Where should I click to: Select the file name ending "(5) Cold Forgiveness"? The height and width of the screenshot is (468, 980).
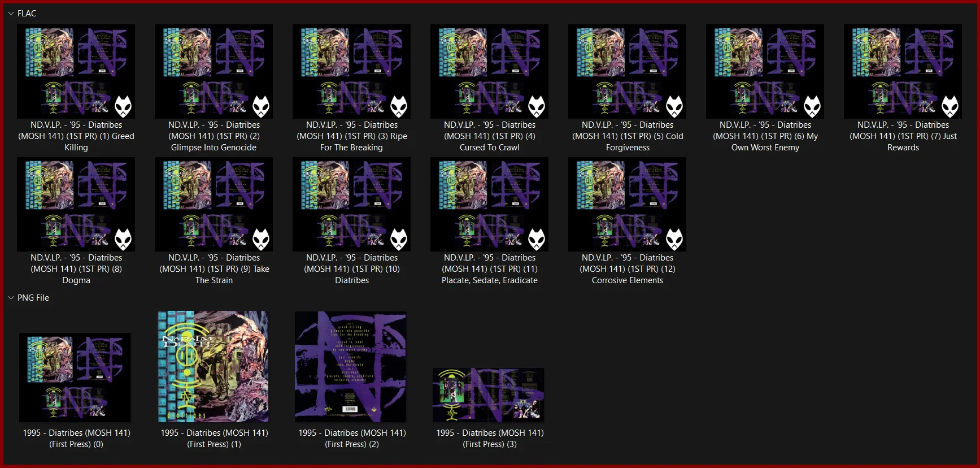pos(628,136)
